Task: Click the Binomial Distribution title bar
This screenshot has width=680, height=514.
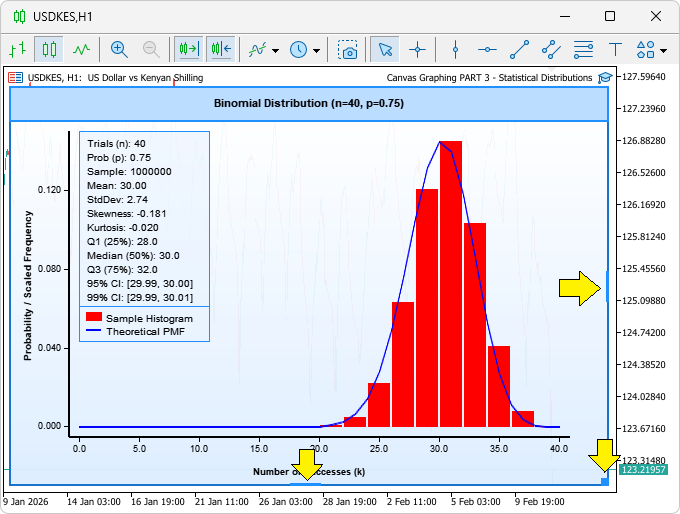Action: coord(308,103)
